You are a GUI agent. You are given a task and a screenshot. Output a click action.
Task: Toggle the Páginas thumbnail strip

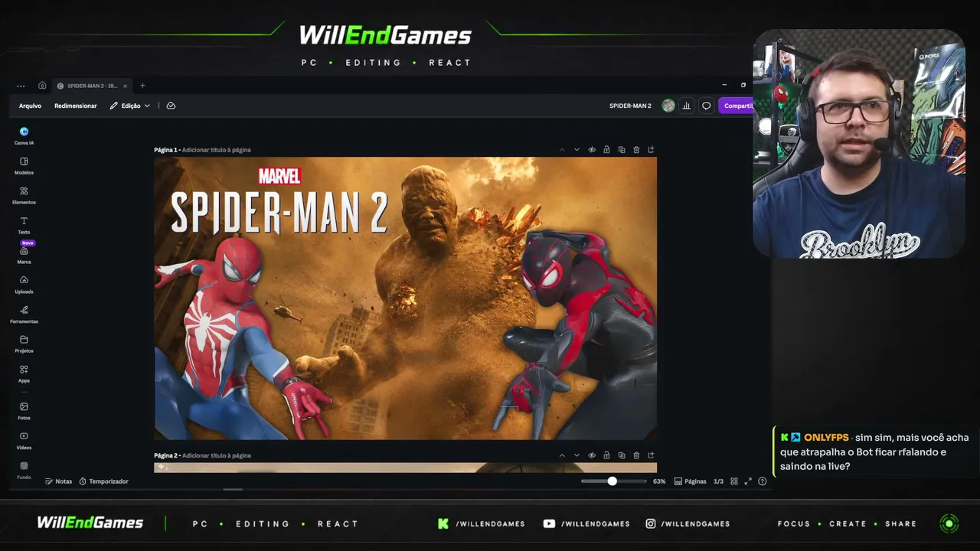(690, 481)
